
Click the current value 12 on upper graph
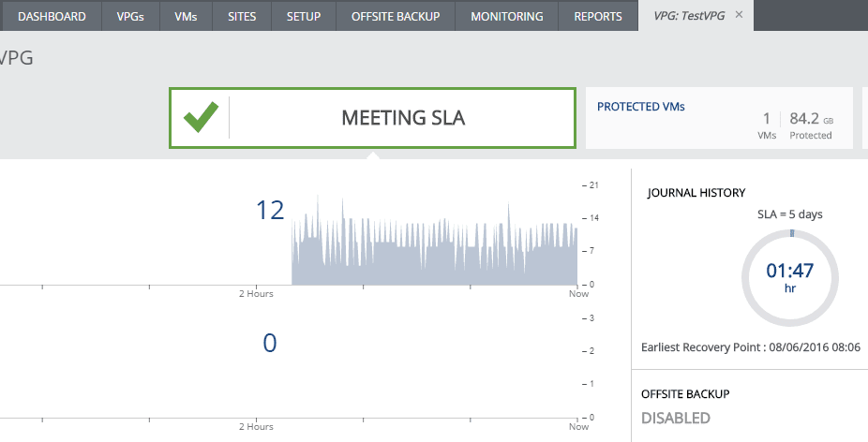(270, 211)
